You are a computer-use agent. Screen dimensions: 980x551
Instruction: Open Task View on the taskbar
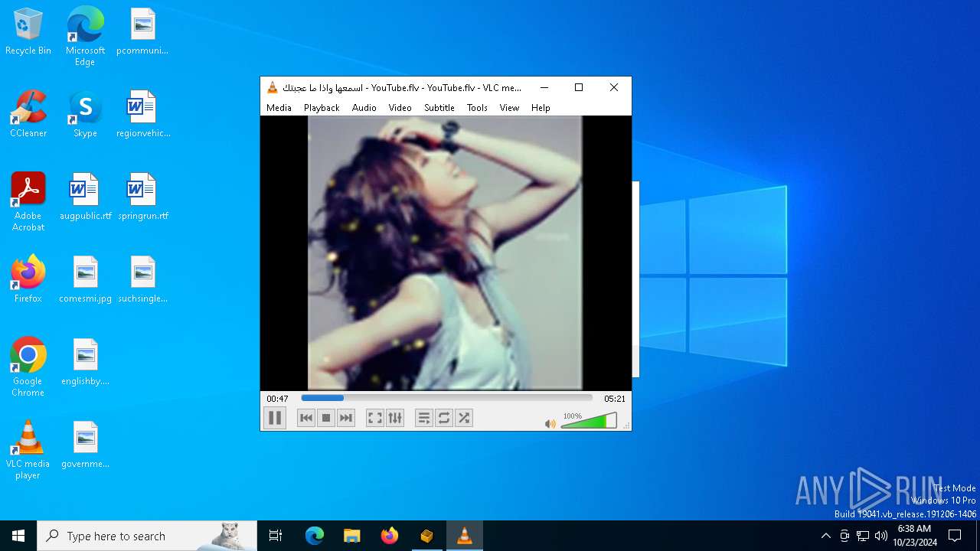click(x=276, y=536)
